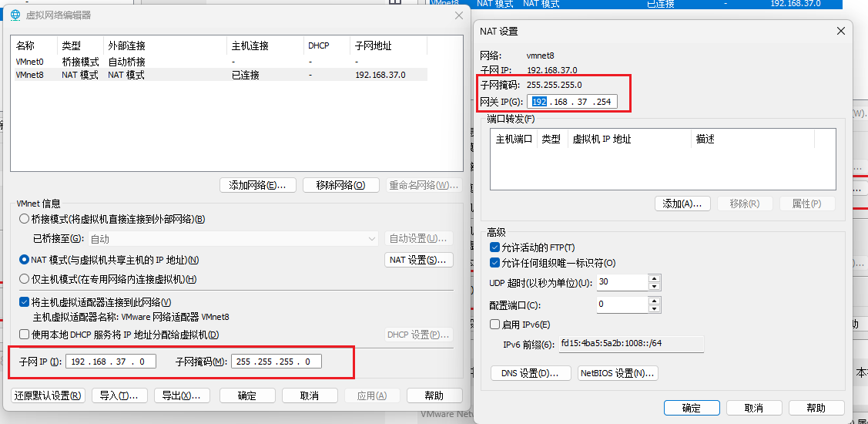
Task: Enable 使用本地 DHCP 服务 checkbox
Action: pyautogui.click(x=24, y=335)
